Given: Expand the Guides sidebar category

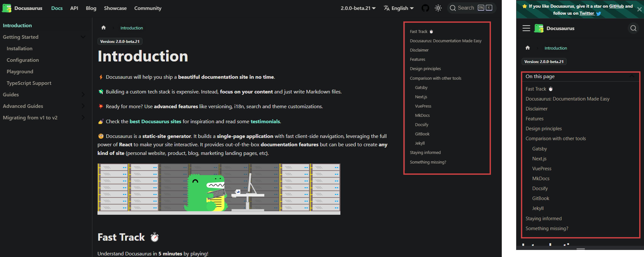Looking at the screenshot, I should pos(83,95).
